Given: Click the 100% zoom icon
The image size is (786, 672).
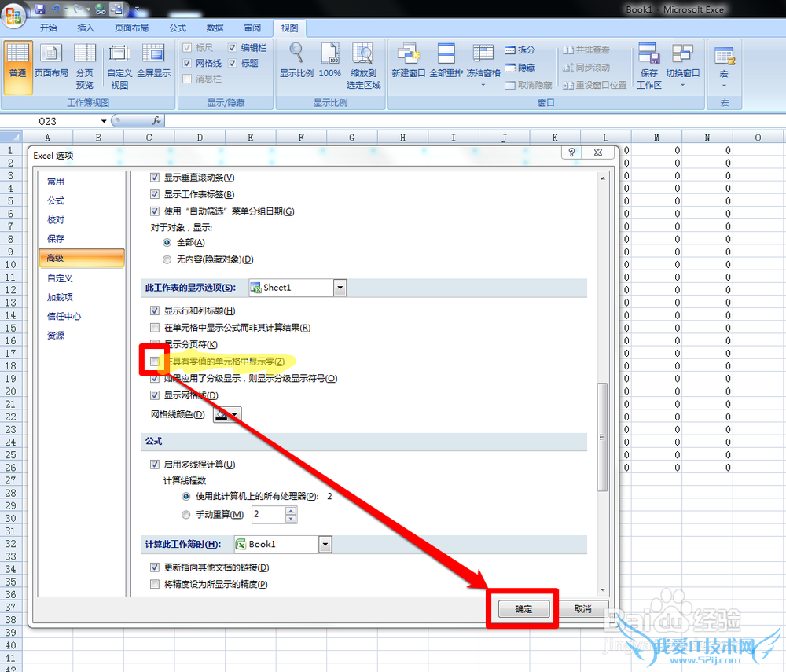Looking at the screenshot, I should point(330,61).
